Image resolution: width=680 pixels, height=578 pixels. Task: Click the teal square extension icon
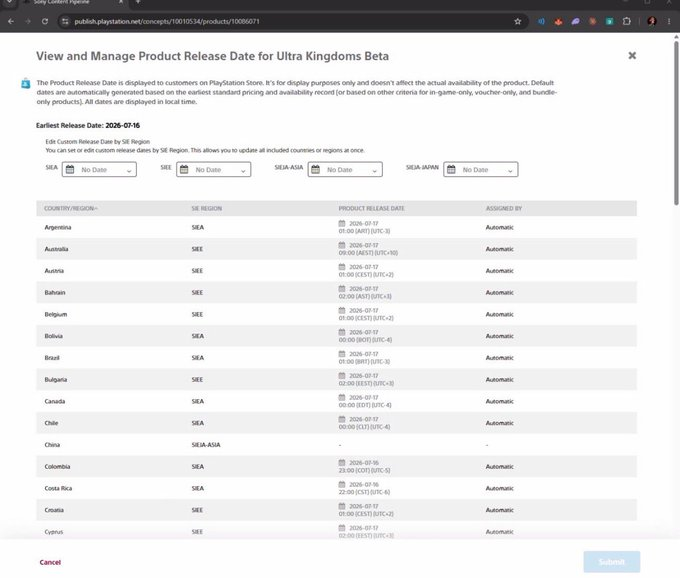coord(610,21)
